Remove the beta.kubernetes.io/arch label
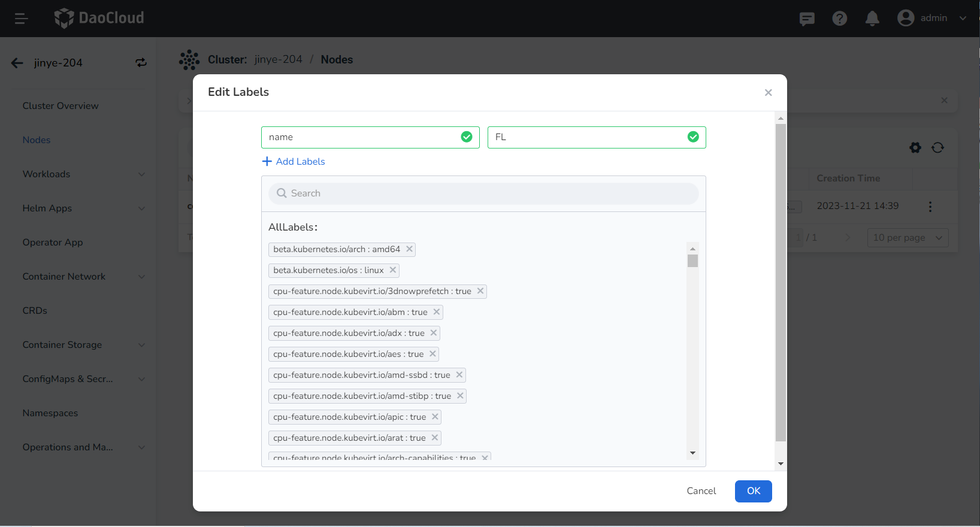This screenshot has height=527, width=980. pos(410,249)
